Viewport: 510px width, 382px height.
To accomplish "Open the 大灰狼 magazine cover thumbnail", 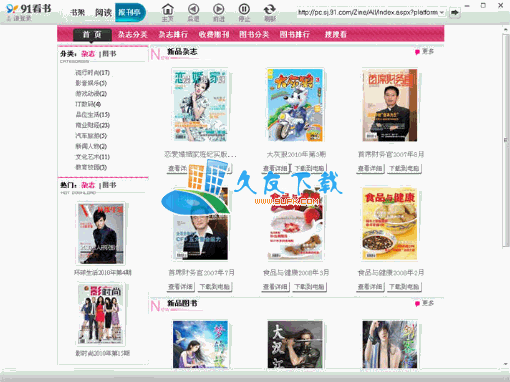I will click(295, 105).
